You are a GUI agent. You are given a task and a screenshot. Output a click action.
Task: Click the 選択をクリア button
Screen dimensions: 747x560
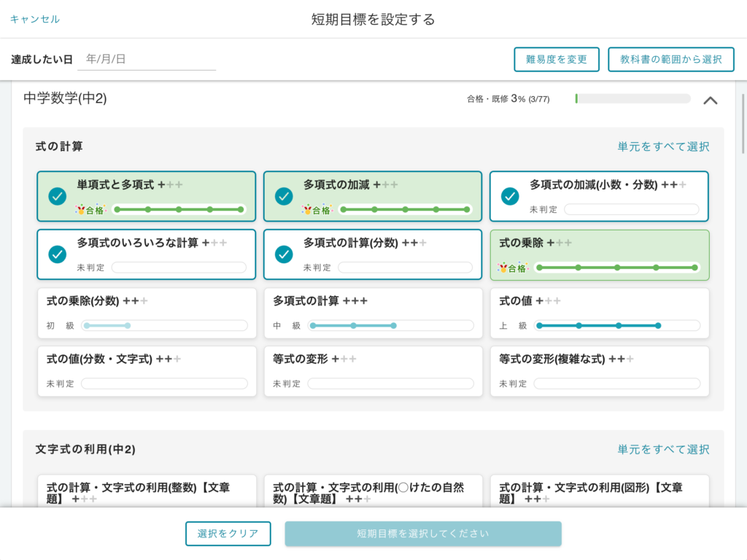click(x=228, y=534)
